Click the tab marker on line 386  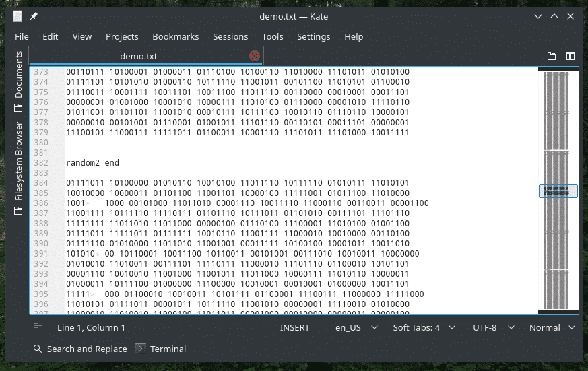pos(88,203)
